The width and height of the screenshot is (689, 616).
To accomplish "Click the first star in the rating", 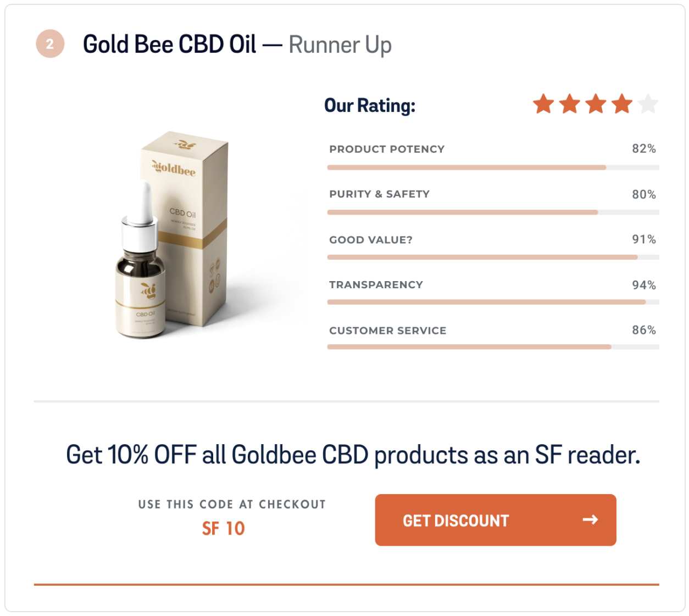I will [543, 104].
